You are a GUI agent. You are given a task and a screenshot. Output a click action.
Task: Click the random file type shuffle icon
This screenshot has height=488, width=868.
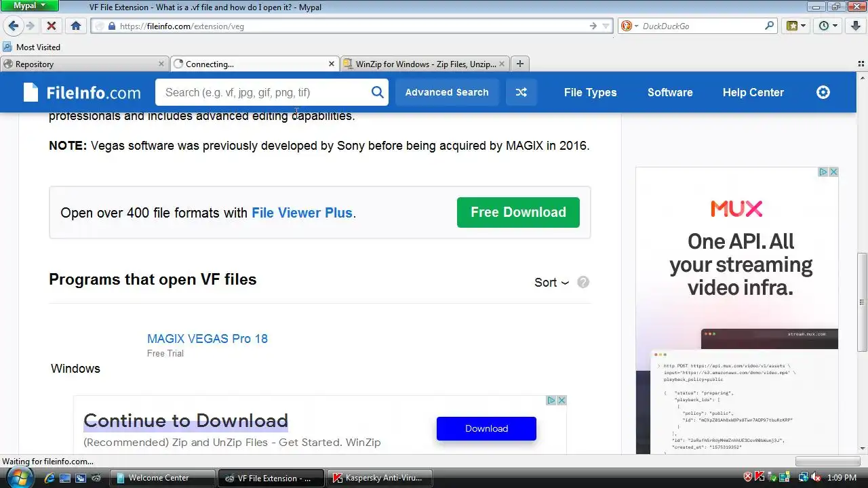[521, 92]
